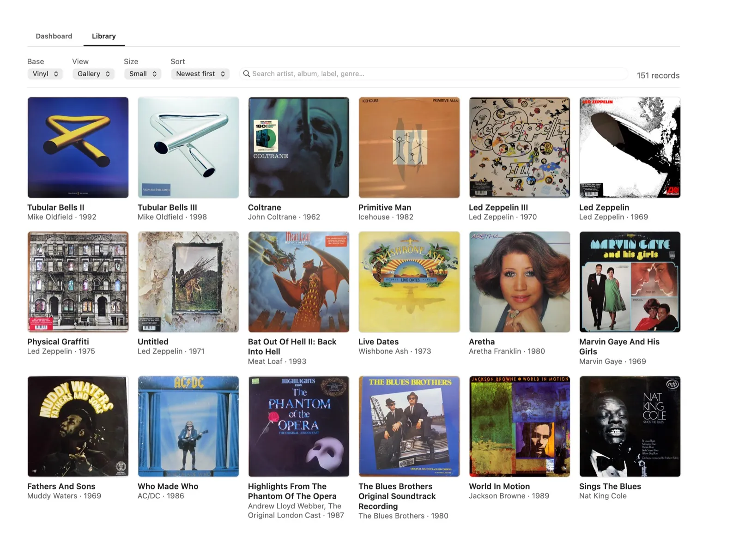Click the 'Icehouse · 1982' subtitle

pos(386,217)
